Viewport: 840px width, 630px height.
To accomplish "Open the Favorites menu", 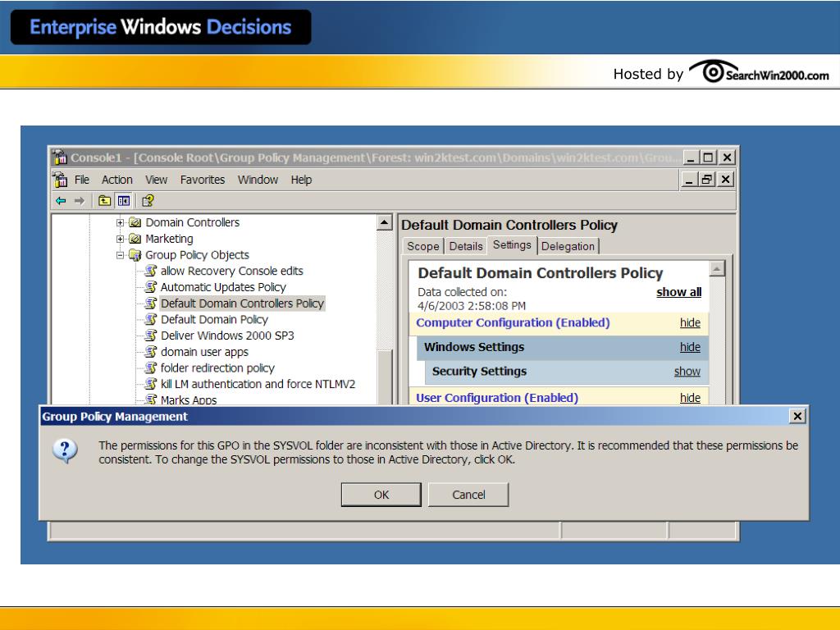I will pyautogui.click(x=203, y=180).
